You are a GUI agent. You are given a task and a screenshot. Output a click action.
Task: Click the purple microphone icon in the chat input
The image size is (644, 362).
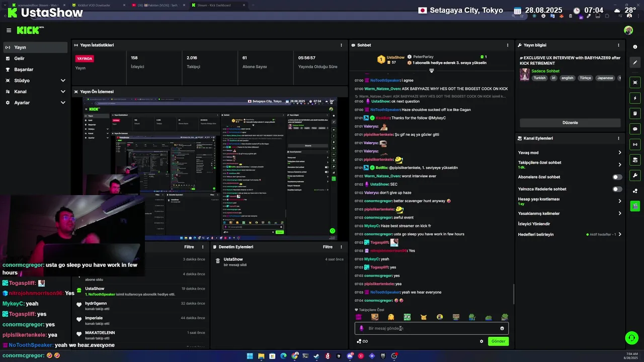click(x=361, y=328)
